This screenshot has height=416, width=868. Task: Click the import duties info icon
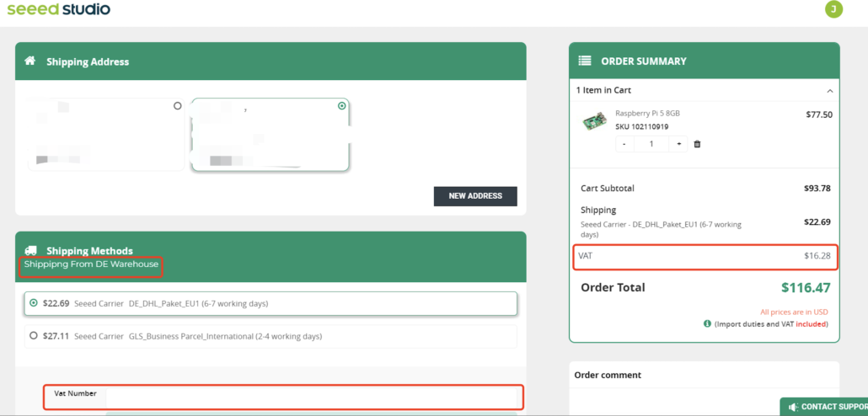(707, 323)
